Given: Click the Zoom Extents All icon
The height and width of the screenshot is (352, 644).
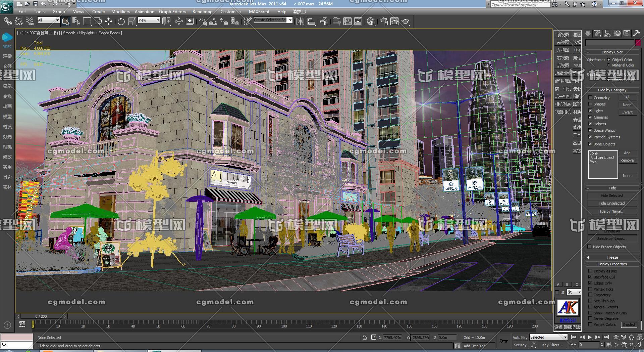Looking at the screenshot, I should [x=639, y=337].
